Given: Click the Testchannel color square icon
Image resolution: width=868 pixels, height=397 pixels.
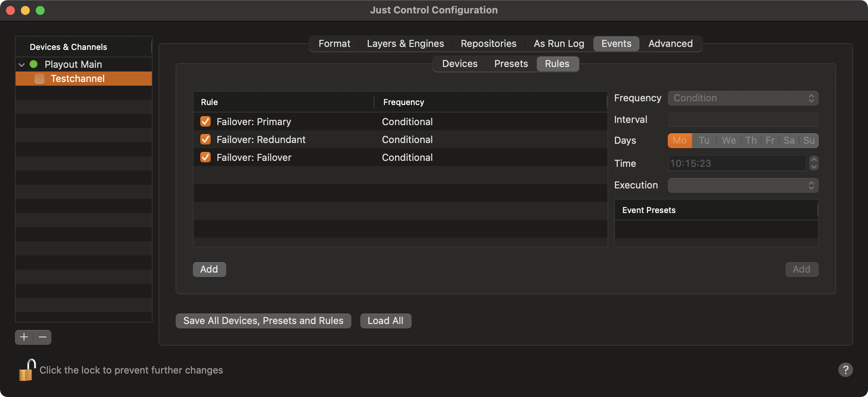Looking at the screenshot, I should [39, 79].
